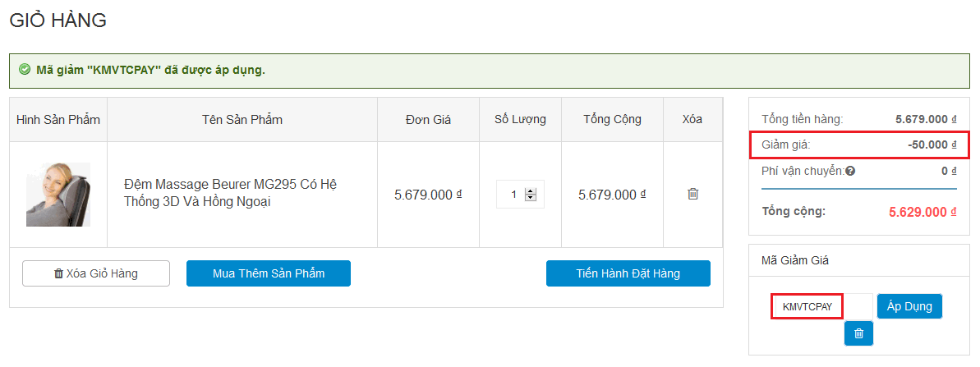Decrease quantity with the down arrow
This screenshot has width=980, height=367.
tap(530, 198)
